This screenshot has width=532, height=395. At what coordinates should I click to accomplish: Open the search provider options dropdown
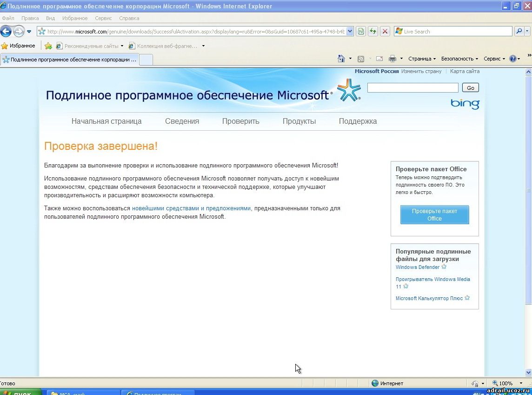(x=527, y=32)
